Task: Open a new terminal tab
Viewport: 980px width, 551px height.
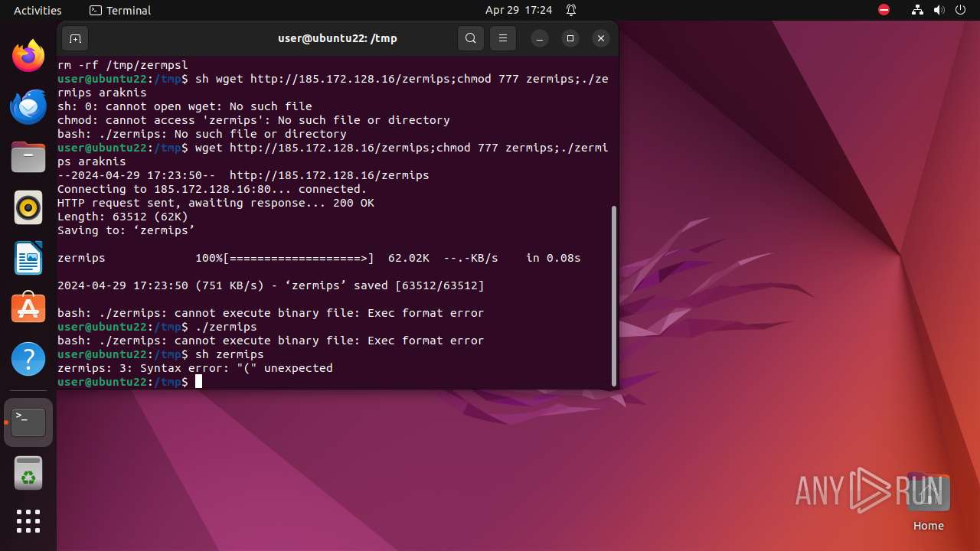Action: [x=75, y=38]
